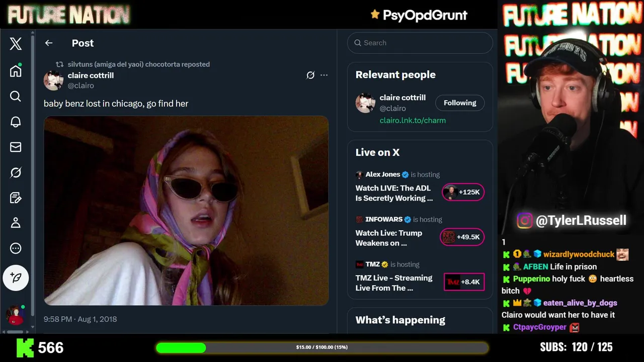Click the baby benz lost in chicago post text

pos(116,104)
